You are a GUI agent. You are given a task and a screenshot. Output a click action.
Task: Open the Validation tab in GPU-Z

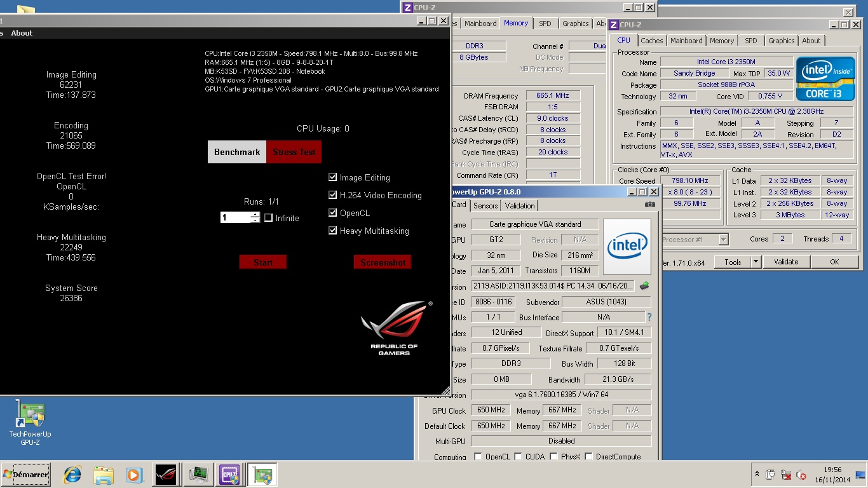[520, 206]
